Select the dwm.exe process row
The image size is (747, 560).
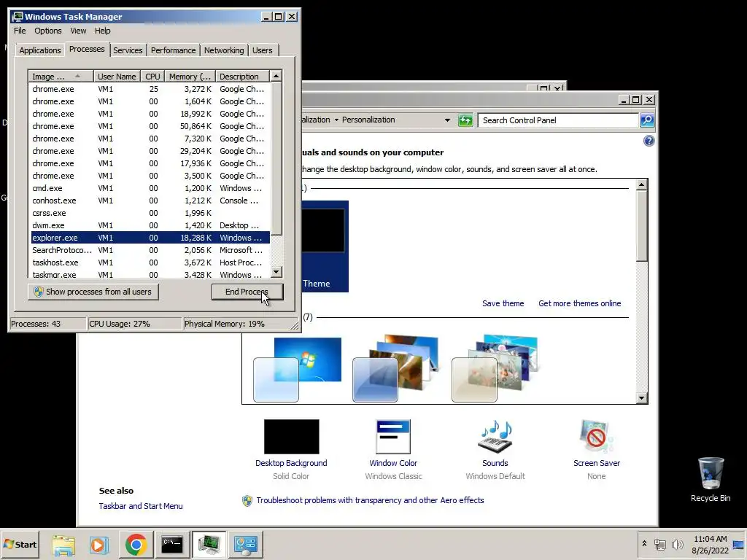(150, 225)
